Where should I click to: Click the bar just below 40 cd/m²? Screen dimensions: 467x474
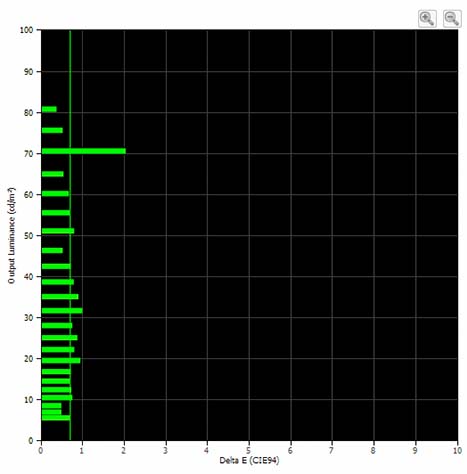(58, 282)
